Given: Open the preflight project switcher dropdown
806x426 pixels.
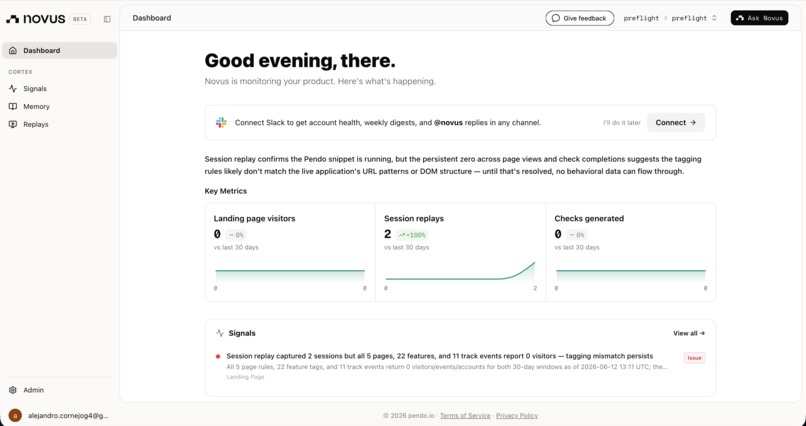Looking at the screenshot, I should 694,18.
